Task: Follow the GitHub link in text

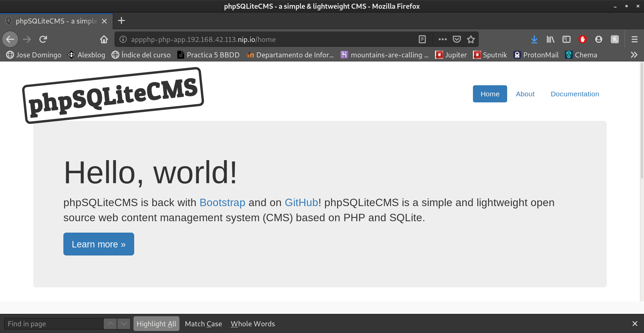Action: [x=301, y=202]
